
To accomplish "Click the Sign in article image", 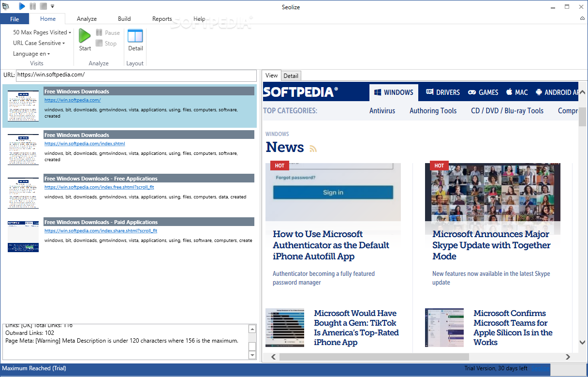I will point(333,192).
